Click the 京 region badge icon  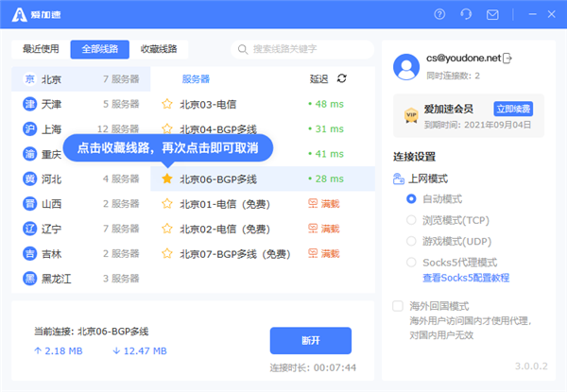click(x=29, y=78)
